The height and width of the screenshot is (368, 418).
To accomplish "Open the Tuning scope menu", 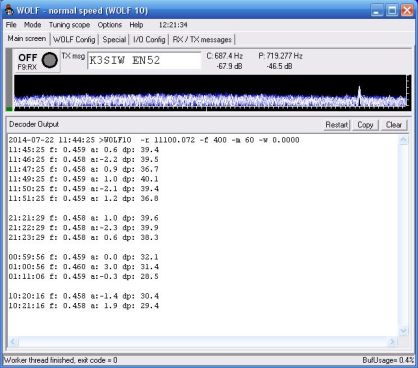I will click(x=69, y=25).
